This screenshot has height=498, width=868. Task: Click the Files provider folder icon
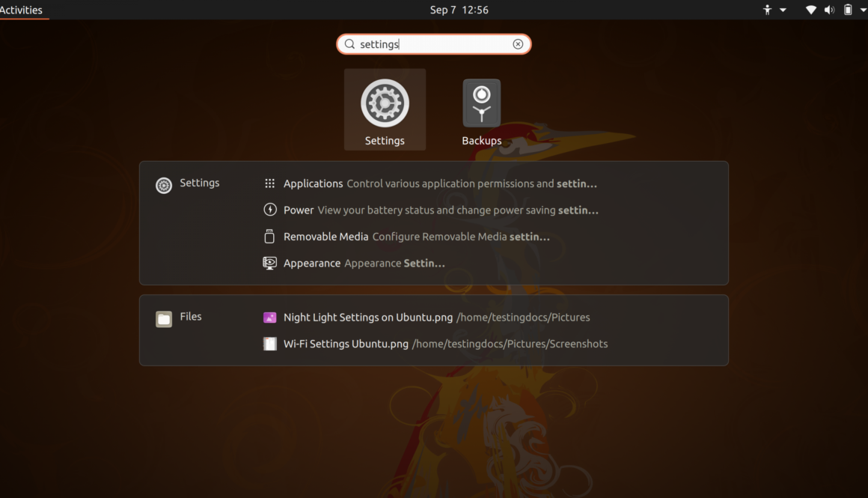click(164, 319)
